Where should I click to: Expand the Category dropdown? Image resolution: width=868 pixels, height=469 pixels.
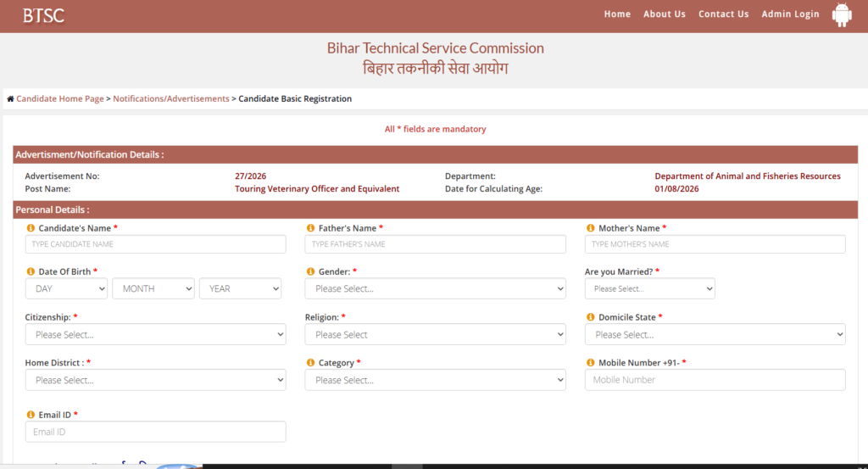(435, 380)
